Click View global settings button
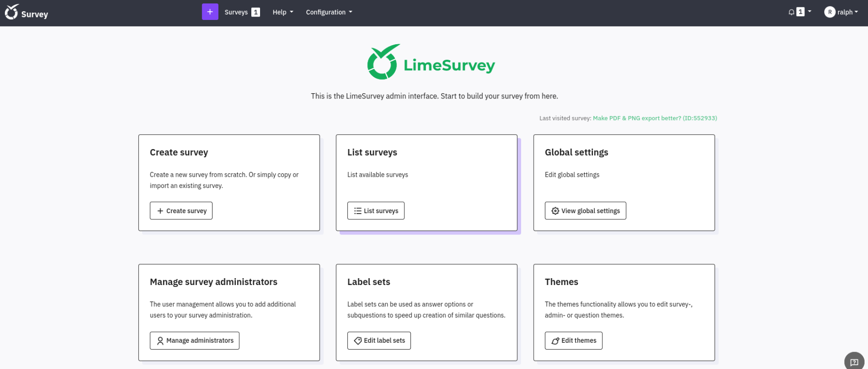The height and width of the screenshot is (369, 868). [x=586, y=211]
